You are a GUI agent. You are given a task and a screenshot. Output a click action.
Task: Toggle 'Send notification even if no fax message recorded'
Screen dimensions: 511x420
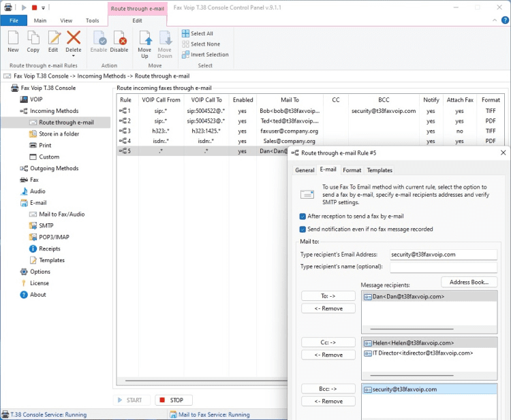303,229
